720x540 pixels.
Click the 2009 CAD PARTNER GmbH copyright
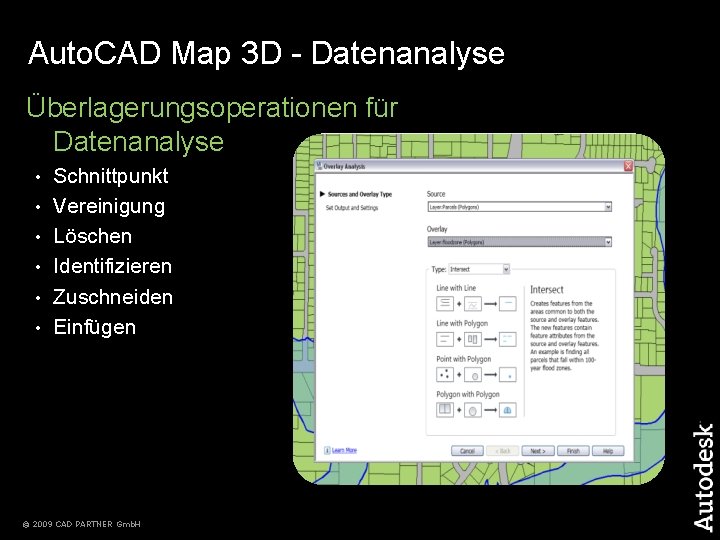82,524
